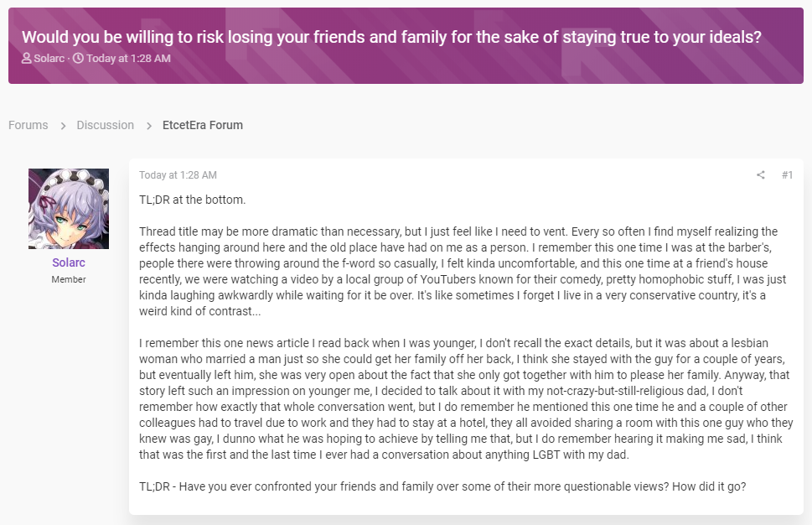This screenshot has height=525, width=812.
Task: Click the post's gray Today at 1:28 AM timestamp
Action: 178,175
